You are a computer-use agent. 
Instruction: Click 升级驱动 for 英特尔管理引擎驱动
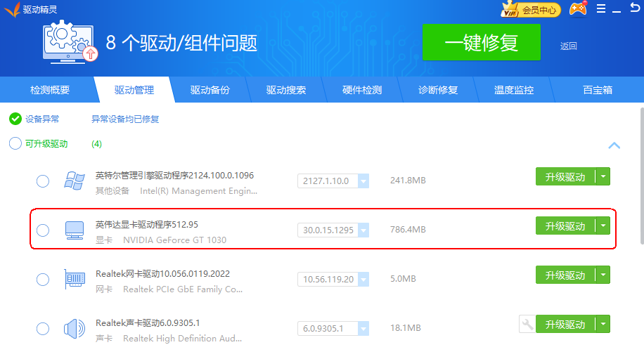pos(565,176)
